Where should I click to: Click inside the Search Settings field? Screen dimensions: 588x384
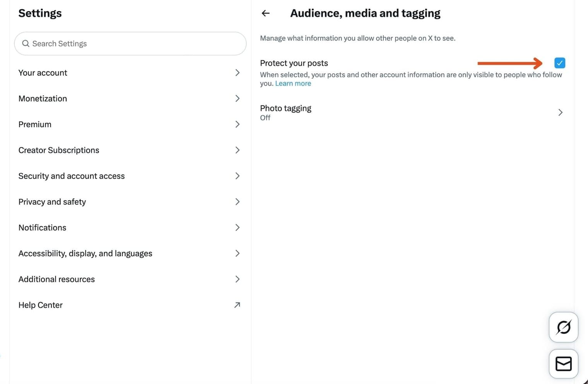point(130,43)
